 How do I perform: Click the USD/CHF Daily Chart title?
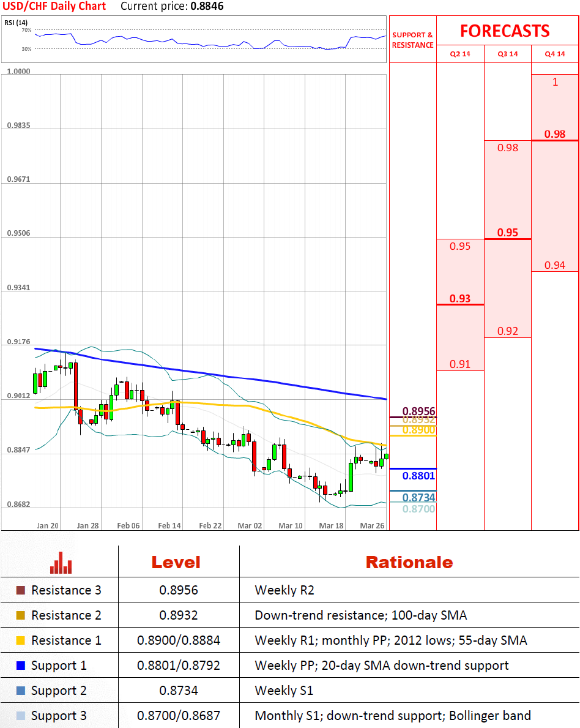pyautogui.click(x=54, y=6)
